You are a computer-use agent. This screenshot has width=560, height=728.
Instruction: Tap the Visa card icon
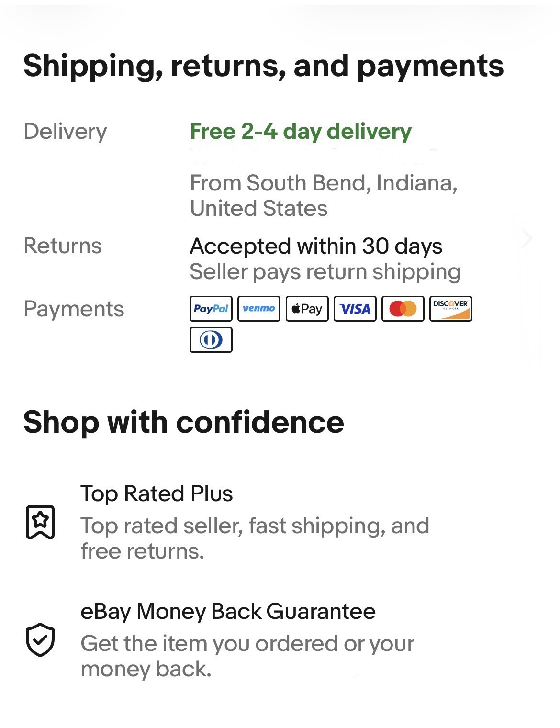click(355, 309)
